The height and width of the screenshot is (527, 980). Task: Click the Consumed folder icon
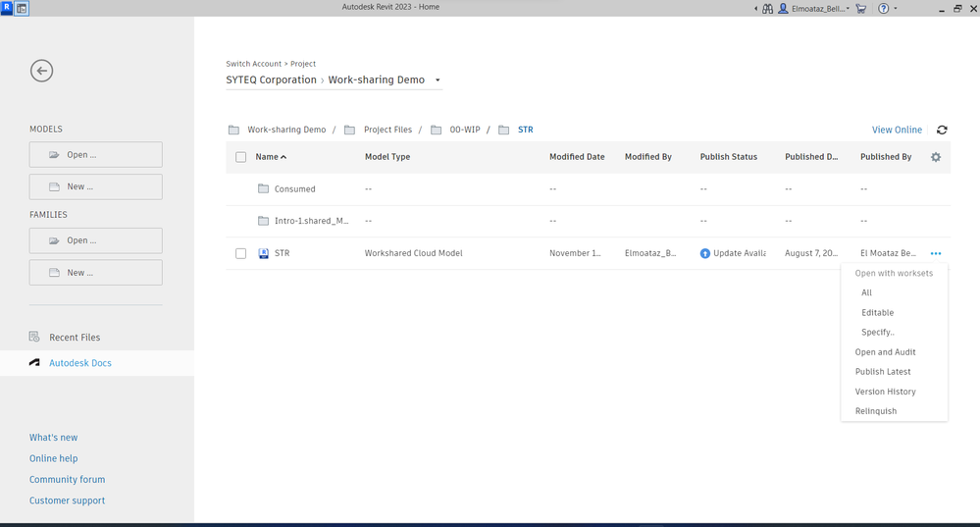263,188
